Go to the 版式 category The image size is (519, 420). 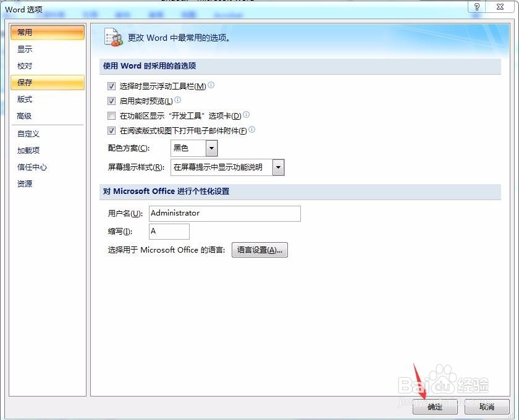click(48, 99)
